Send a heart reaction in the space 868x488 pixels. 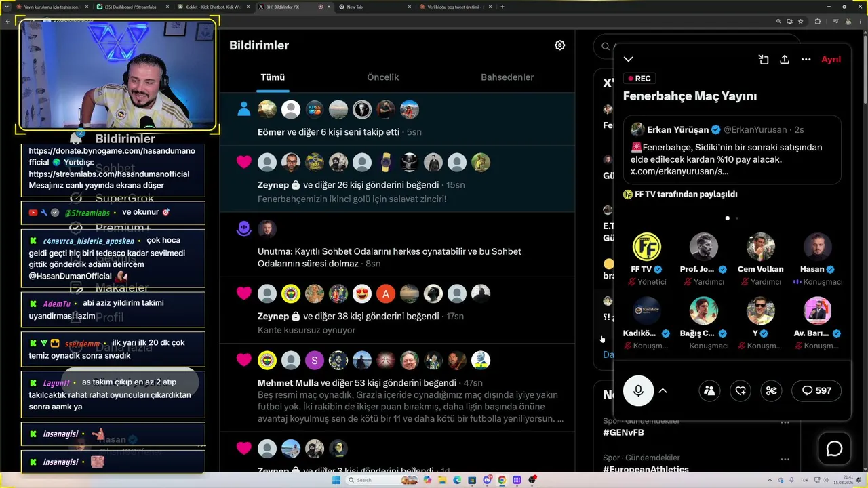click(741, 390)
